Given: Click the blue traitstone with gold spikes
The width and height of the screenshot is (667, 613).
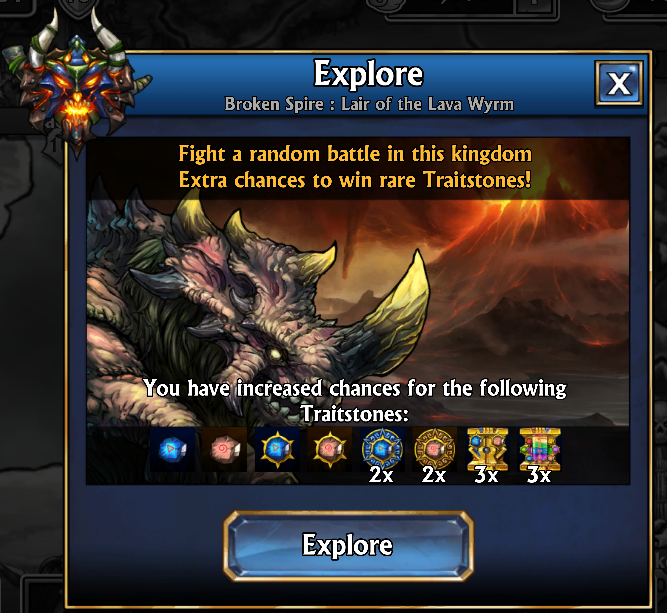Looking at the screenshot, I should click(x=277, y=450).
